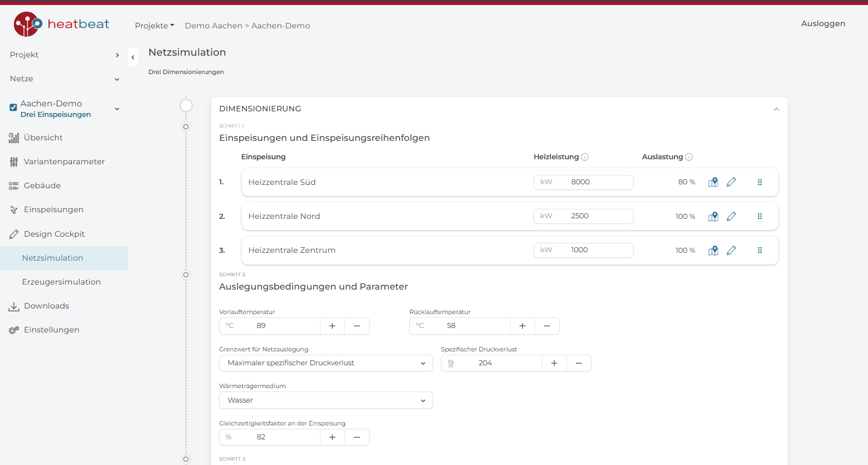
Task: Collapse the Dimensionierung panel
Action: 776,109
